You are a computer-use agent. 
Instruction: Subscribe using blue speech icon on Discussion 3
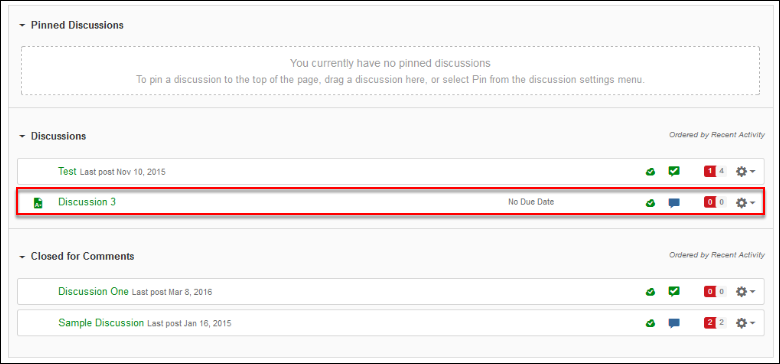(674, 203)
